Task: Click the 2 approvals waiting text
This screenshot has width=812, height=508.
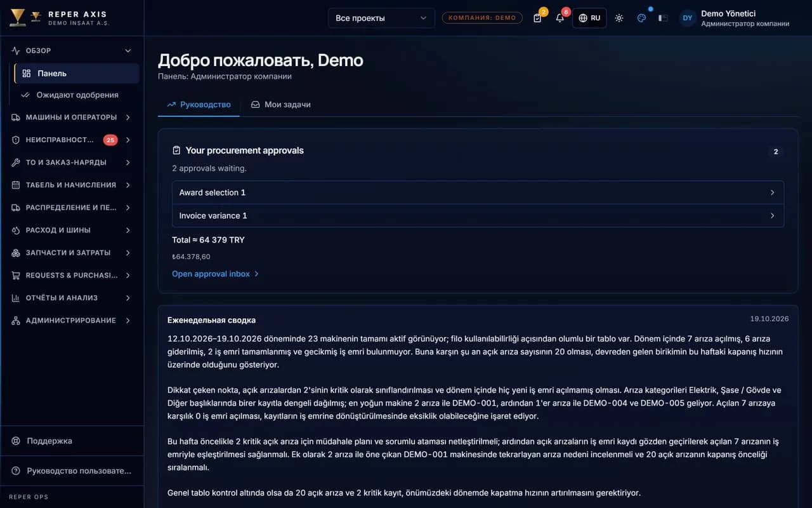Action: click(x=209, y=168)
